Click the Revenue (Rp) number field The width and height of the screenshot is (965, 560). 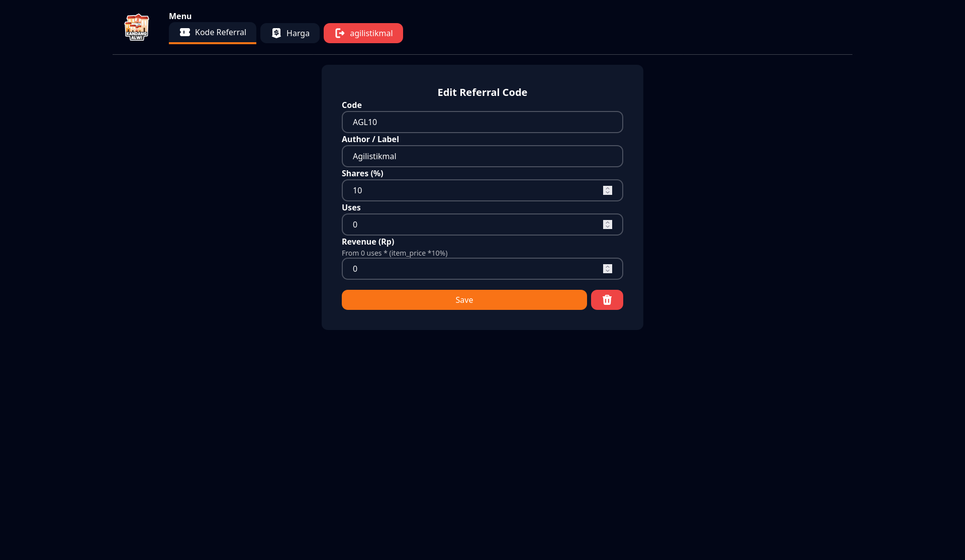tap(482, 269)
